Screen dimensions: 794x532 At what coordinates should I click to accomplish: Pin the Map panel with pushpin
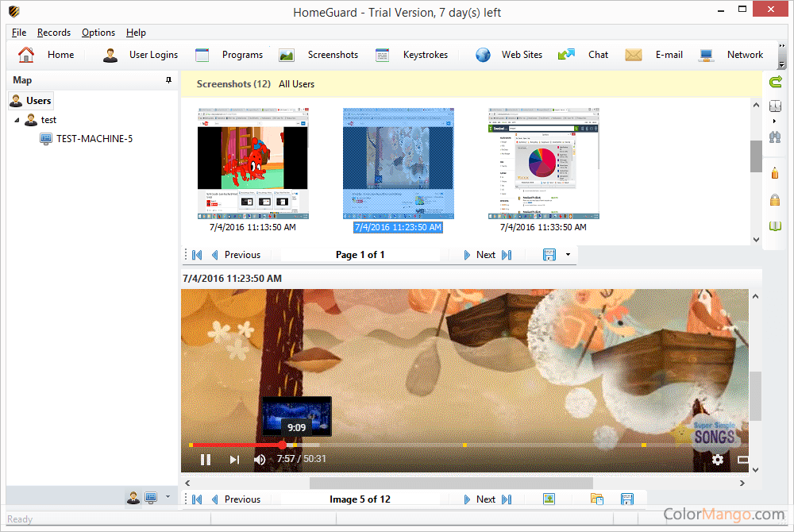pos(168,80)
